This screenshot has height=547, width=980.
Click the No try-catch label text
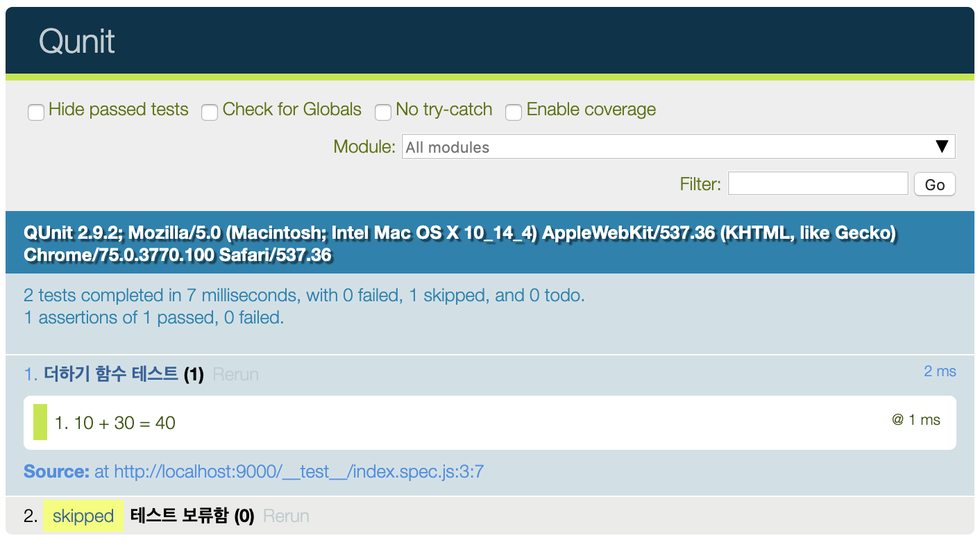444,110
